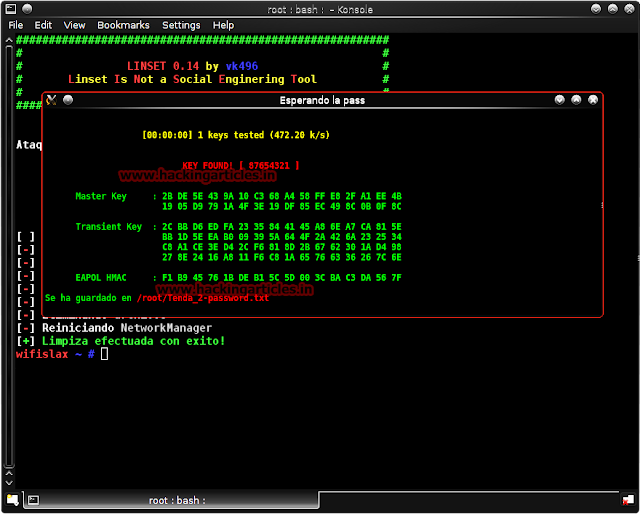Maximize the Konsole window

click(x=613, y=9)
